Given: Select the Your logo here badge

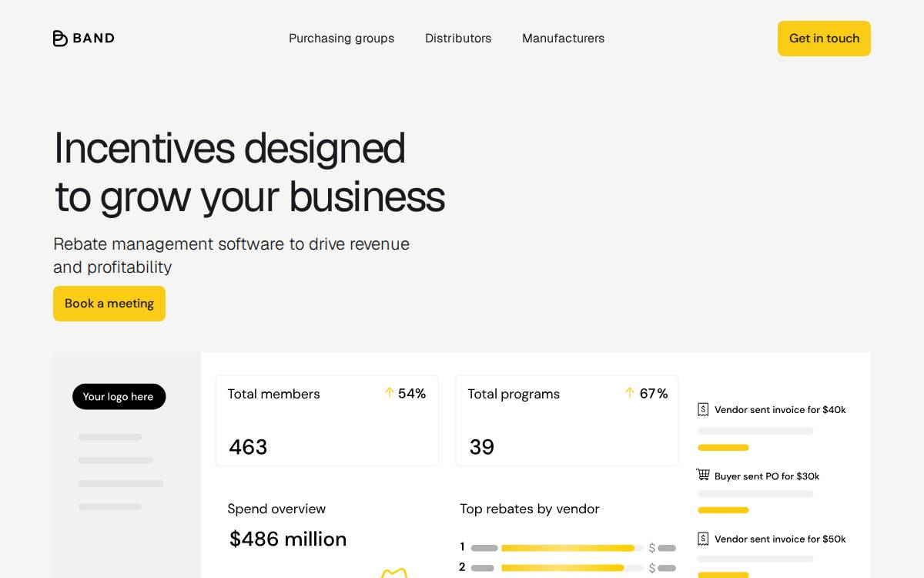Looking at the screenshot, I should coord(119,397).
